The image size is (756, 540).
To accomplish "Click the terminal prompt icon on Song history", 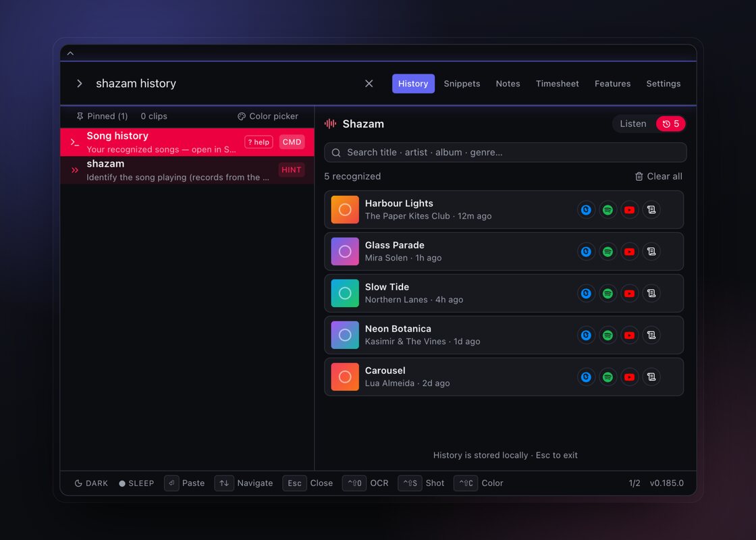I will (75, 142).
